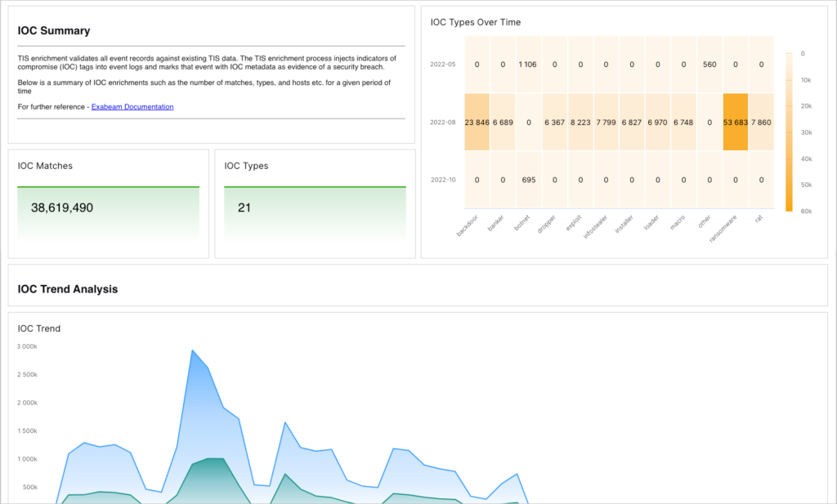
Task: Click the IOC Summary heading
Action: (54, 31)
